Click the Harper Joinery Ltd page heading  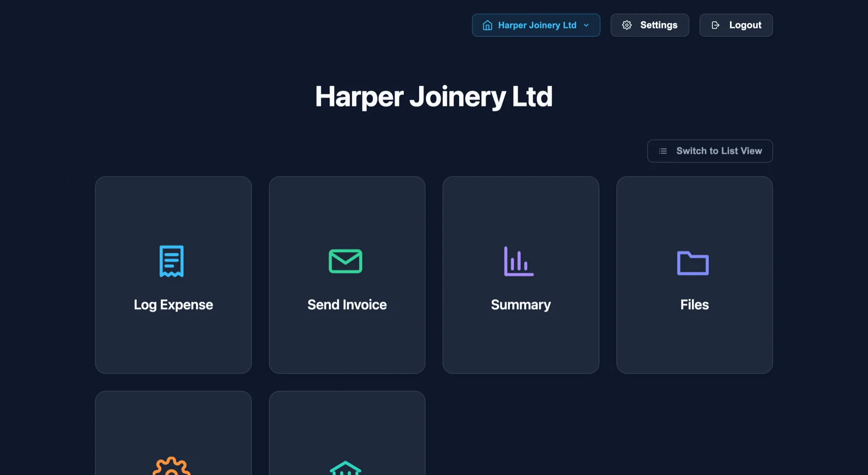pyautogui.click(x=434, y=97)
